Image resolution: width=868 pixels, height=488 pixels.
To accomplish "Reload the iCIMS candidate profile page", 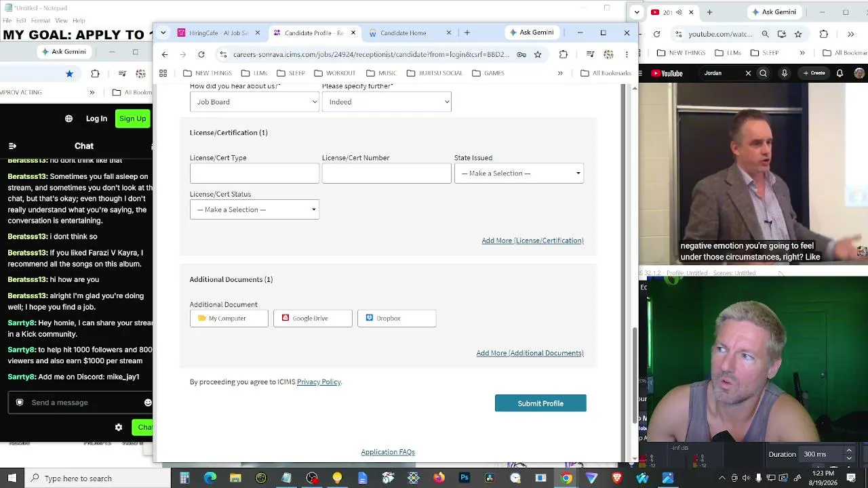I will point(201,54).
